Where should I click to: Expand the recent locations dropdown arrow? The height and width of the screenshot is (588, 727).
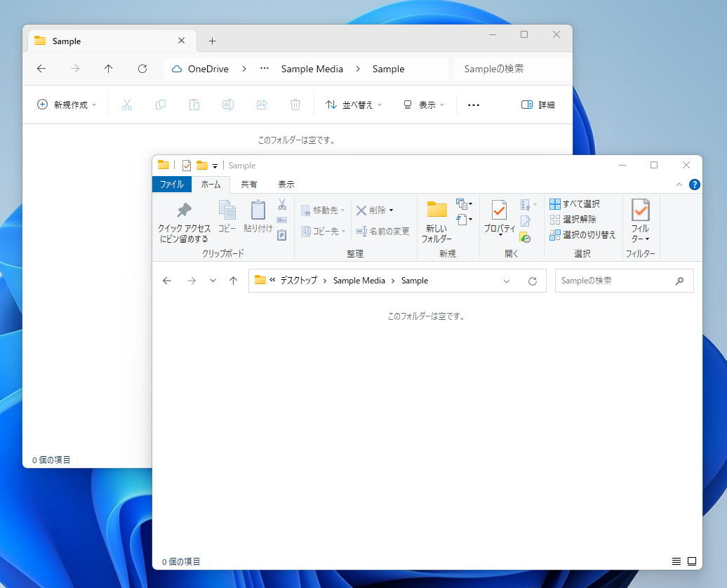click(213, 281)
